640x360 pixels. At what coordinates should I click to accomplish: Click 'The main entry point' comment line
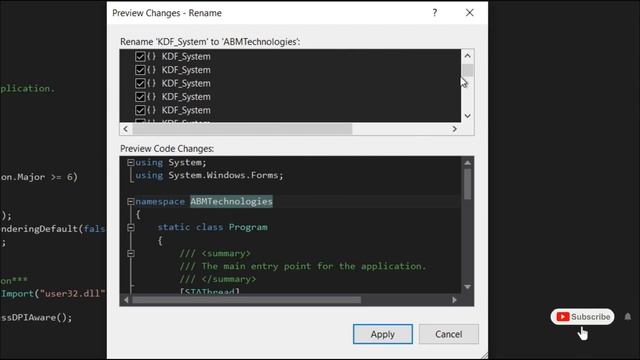(x=303, y=266)
